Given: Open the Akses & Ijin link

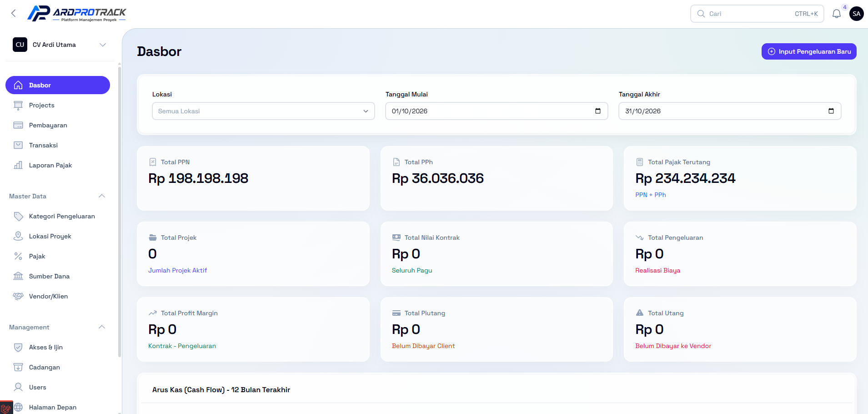Looking at the screenshot, I should (x=58, y=347).
